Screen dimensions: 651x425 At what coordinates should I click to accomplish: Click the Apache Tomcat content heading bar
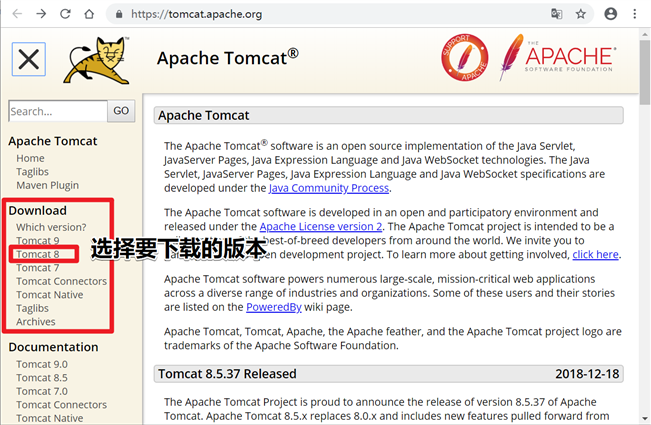click(x=389, y=115)
